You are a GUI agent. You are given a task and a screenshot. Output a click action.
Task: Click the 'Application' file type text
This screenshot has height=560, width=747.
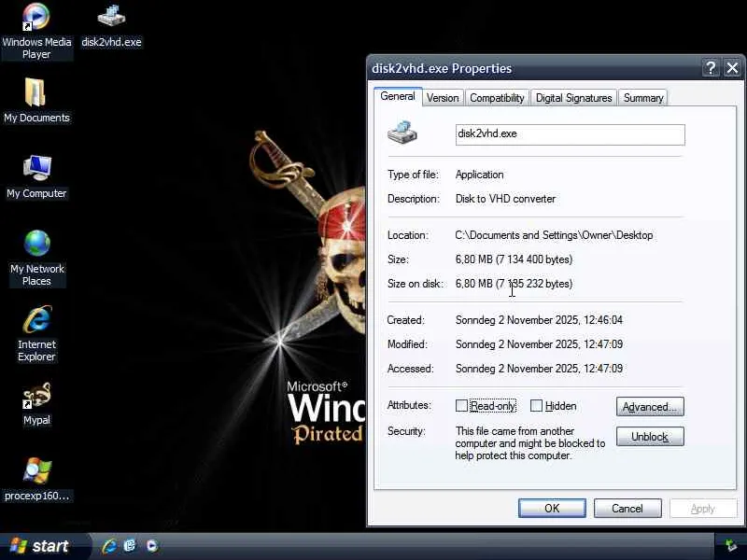tap(479, 175)
